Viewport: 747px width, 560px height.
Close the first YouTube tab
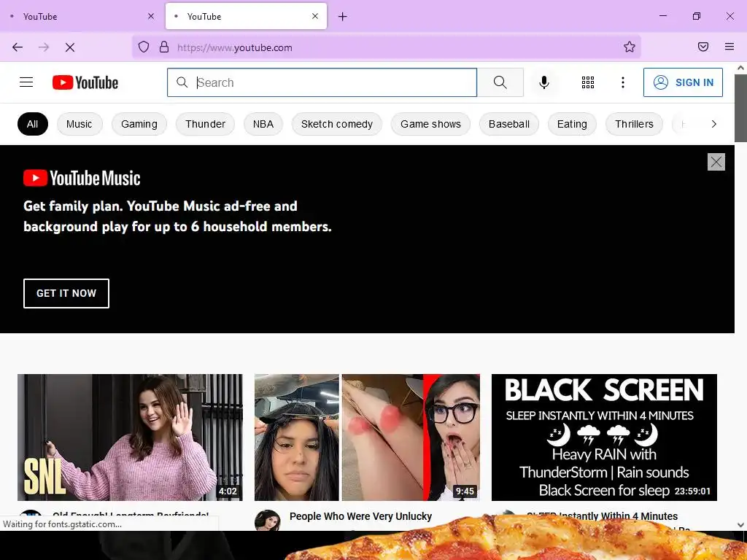(151, 16)
